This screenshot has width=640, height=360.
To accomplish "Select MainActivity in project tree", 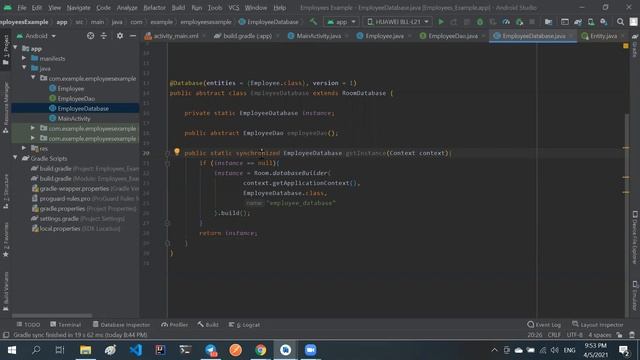I will pyautogui.click(x=74, y=118).
